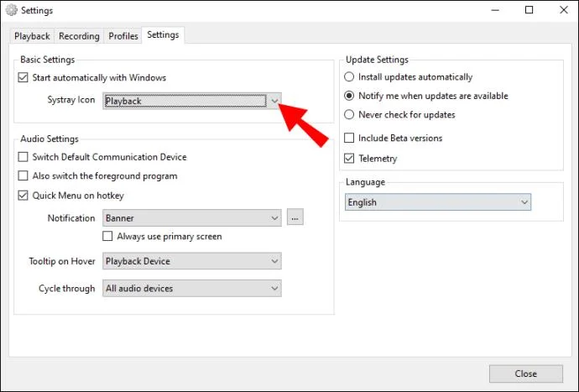This screenshot has width=579, height=392.
Task: Minimize the Settings window
Action: tap(495, 10)
